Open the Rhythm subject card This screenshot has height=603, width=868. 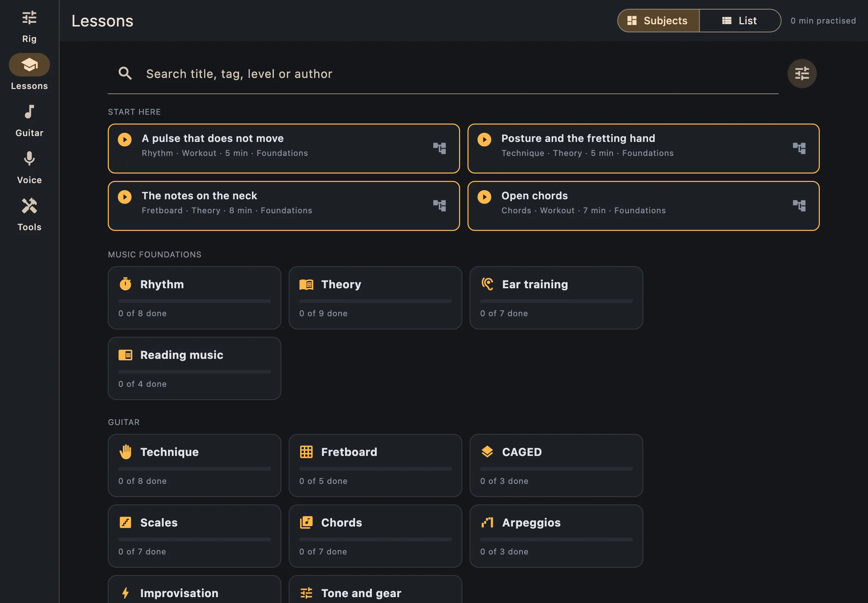[x=194, y=298]
